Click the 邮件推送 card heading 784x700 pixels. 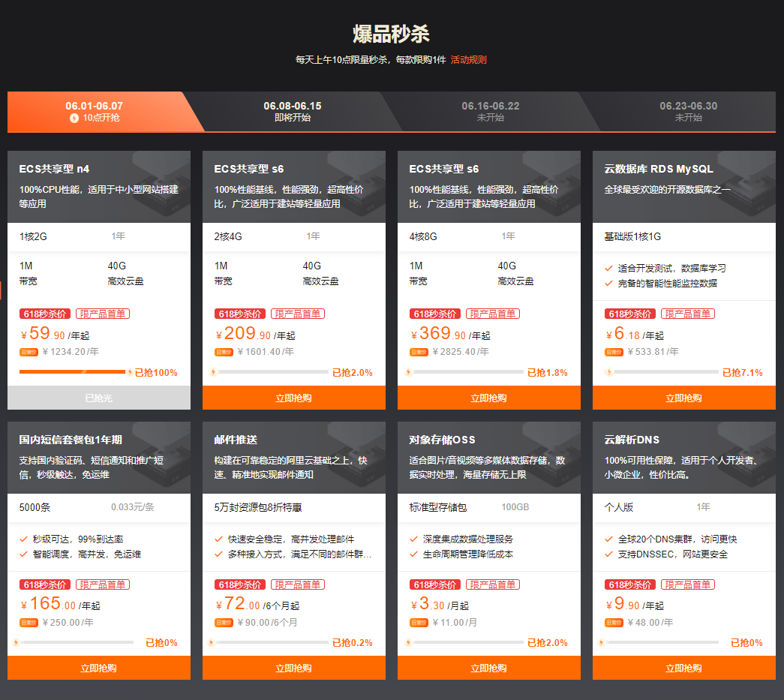(x=236, y=440)
